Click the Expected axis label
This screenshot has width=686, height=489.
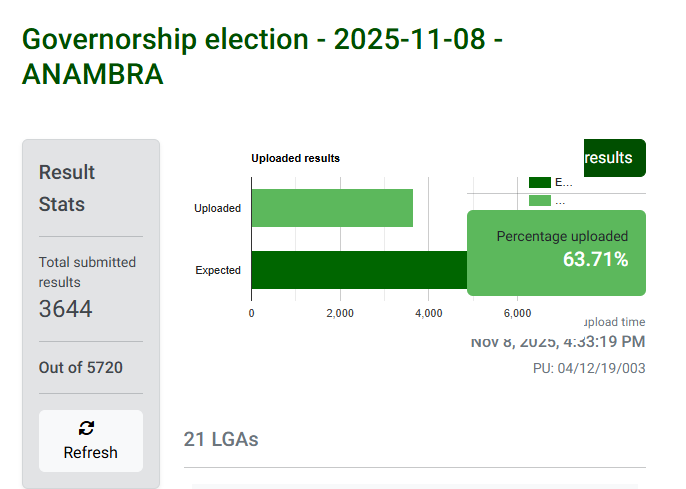217,270
